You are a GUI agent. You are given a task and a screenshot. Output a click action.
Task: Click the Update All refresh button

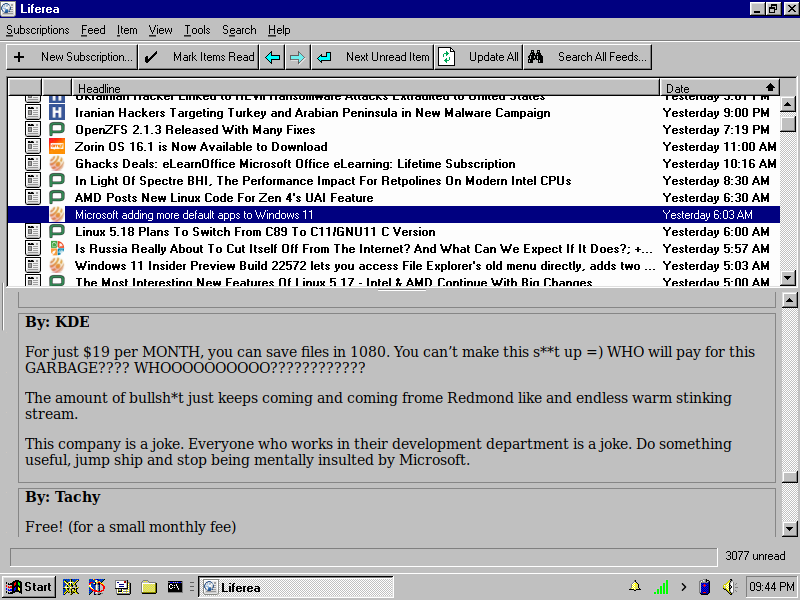pyautogui.click(x=479, y=57)
